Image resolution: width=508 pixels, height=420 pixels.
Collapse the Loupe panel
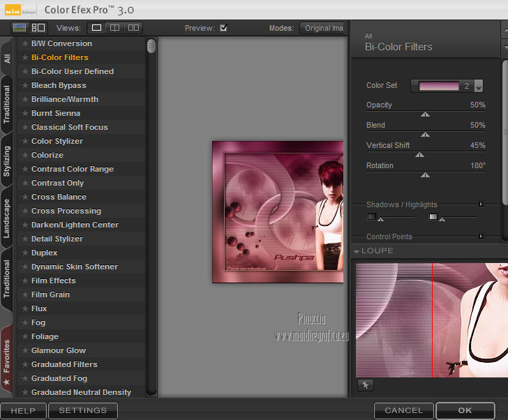pyautogui.click(x=357, y=251)
